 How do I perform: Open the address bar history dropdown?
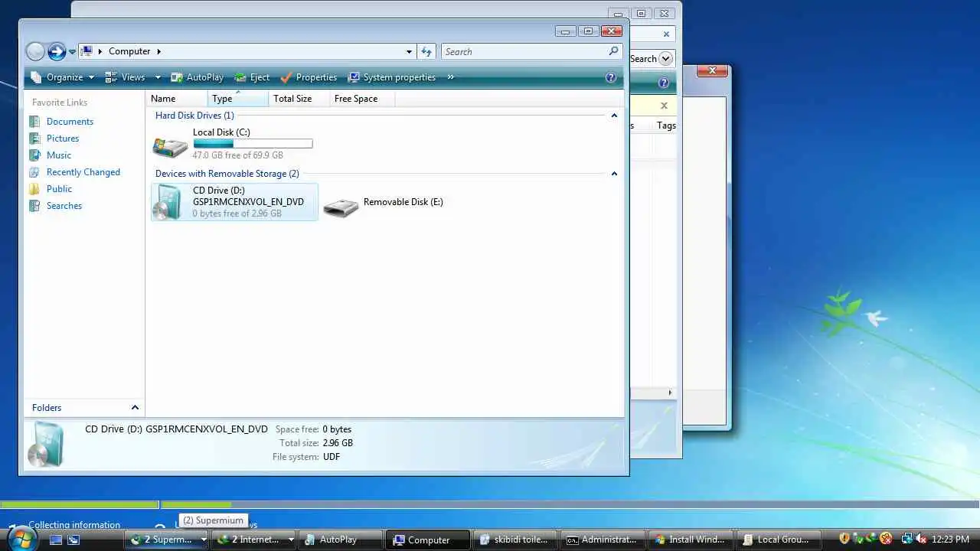409,51
